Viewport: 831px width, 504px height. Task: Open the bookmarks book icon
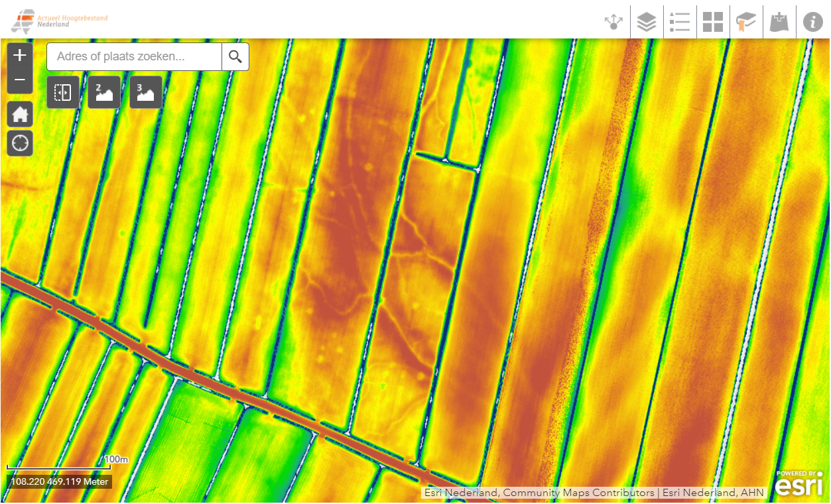coord(746,22)
